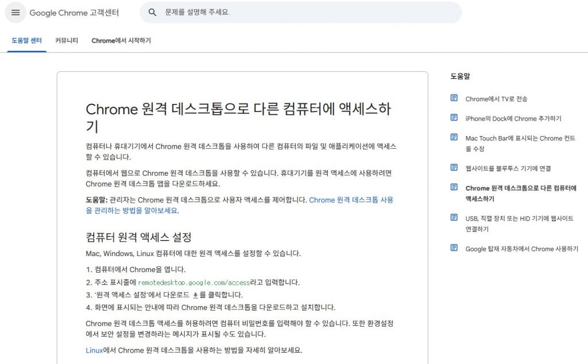Open 웹사이트를 블루투스 기기에 연결 article

click(508, 168)
